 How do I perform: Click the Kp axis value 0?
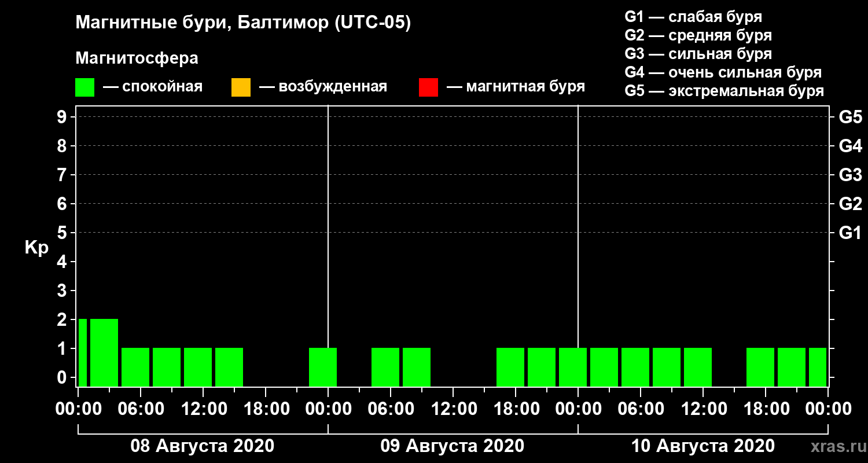coord(63,378)
